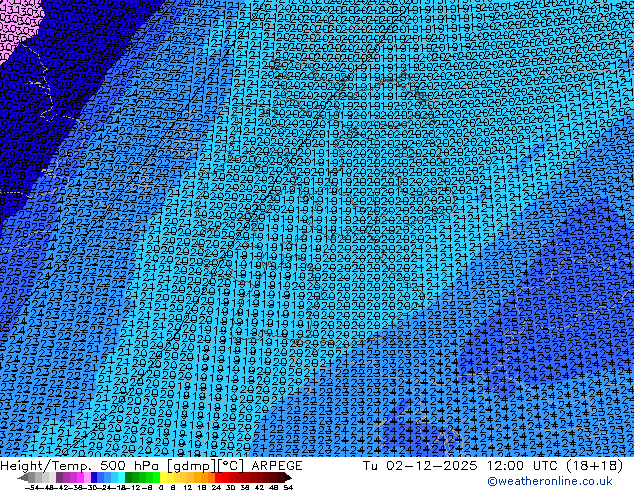Select the cyan swatch beside the dark green
This screenshot has height=490, width=634.
coord(121,477)
